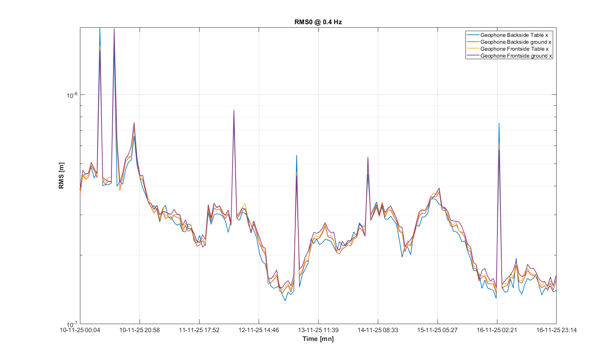Click the 10-11-25 20:58 tick label
This screenshot has height=364, width=615.
tap(140, 330)
